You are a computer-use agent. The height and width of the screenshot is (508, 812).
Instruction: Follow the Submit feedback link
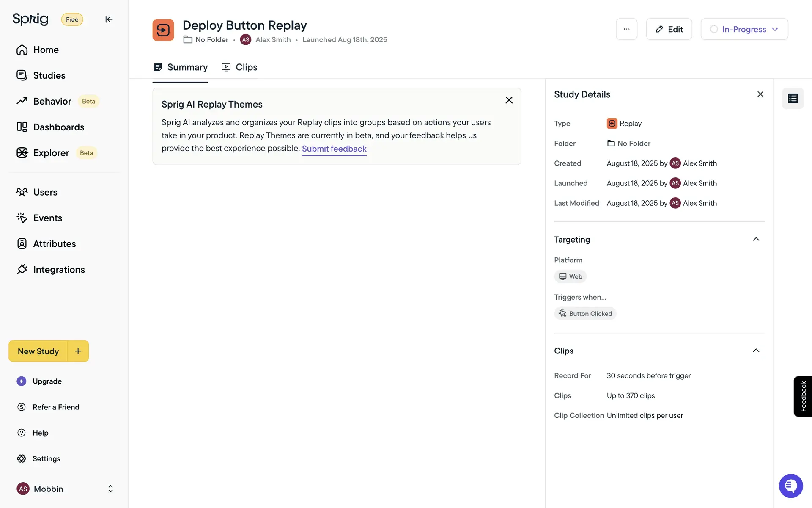[x=334, y=149]
